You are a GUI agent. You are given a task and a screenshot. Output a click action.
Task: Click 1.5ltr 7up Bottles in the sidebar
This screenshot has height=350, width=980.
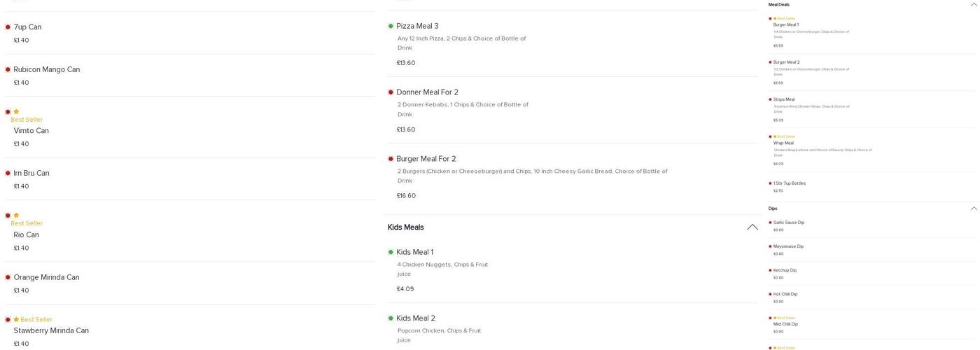coord(790,183)
